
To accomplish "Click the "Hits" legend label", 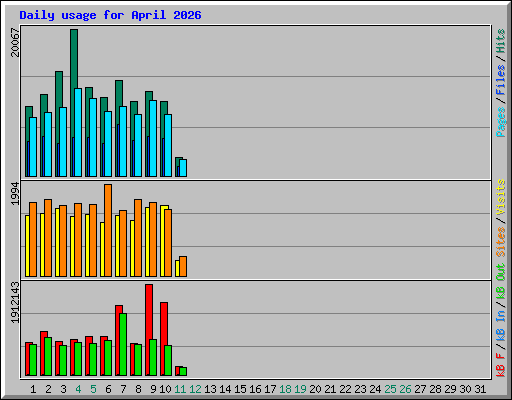I will (x=501, y=41).
